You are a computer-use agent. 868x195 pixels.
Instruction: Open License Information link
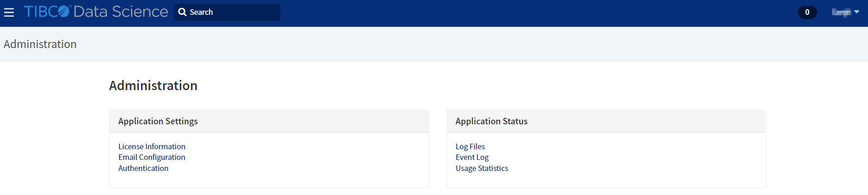[x=152, y=146]
